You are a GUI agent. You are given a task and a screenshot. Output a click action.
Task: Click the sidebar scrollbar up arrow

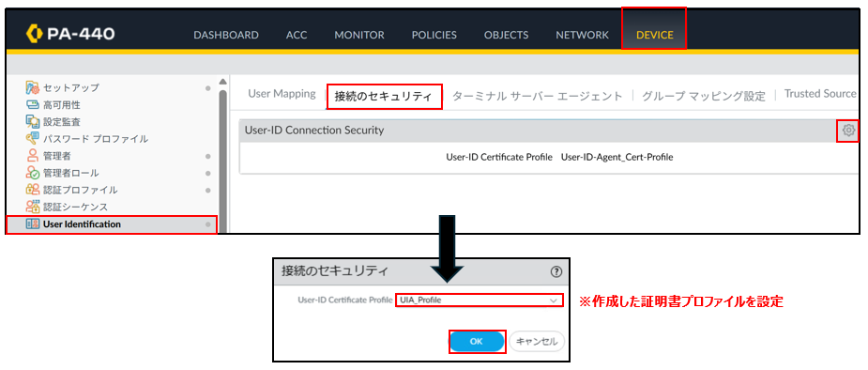click(x=222, y=83)
